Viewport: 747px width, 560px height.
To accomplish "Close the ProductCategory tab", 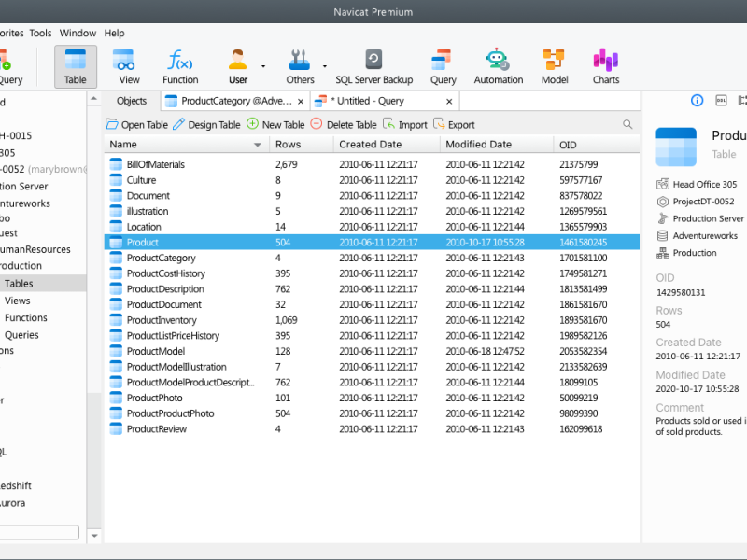I will [x=301, y=102].
